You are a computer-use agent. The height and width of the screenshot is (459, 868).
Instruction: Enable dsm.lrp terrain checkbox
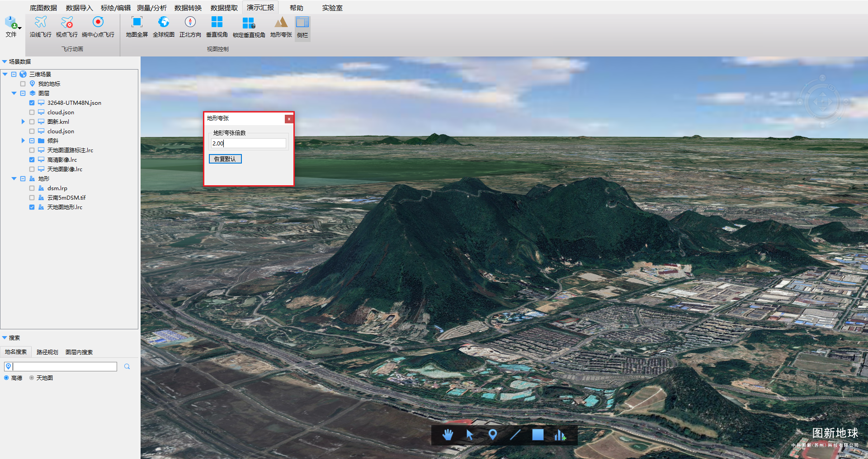(x=32, y=188)
